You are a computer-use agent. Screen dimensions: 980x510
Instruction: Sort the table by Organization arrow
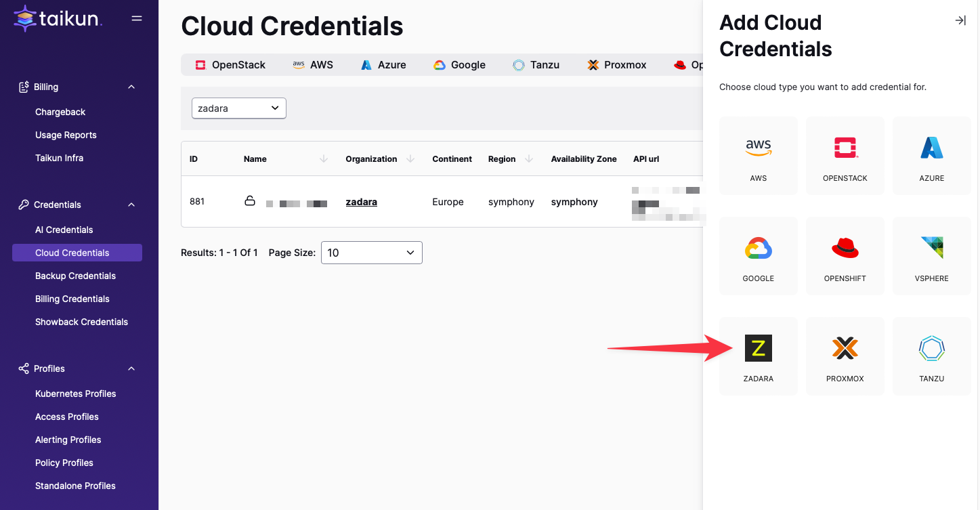point(410,159)
